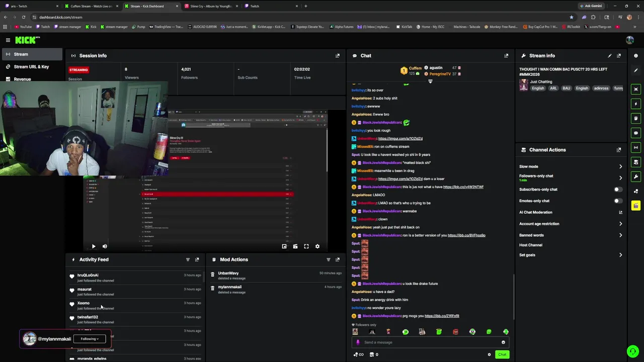
Task: Open the preview player settings gear
Action: (x=317, y=246)
